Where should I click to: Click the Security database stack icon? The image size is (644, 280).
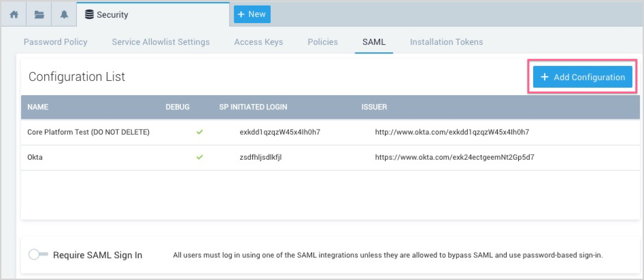[x=89, y=14]
